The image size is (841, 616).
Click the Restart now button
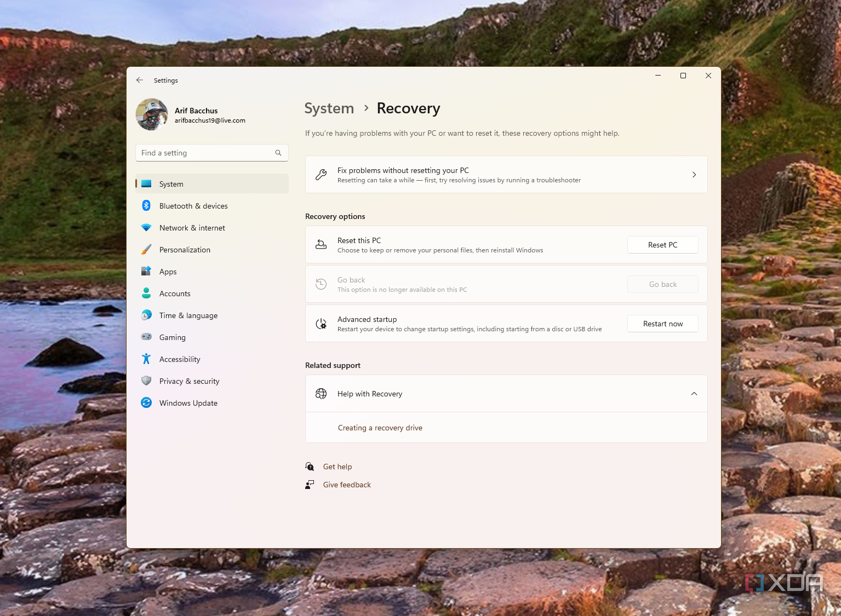662,324
